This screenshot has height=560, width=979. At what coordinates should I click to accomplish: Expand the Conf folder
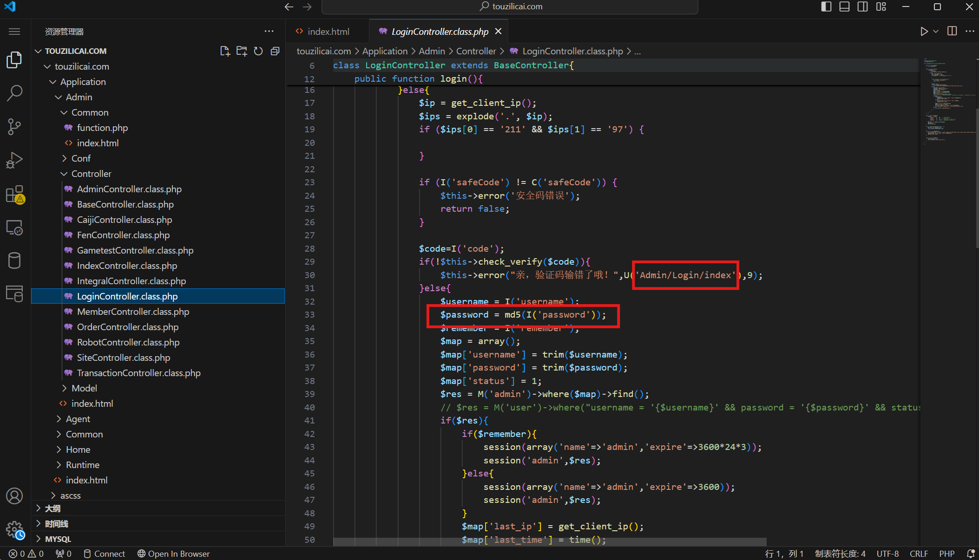click(x=81, y=158)
